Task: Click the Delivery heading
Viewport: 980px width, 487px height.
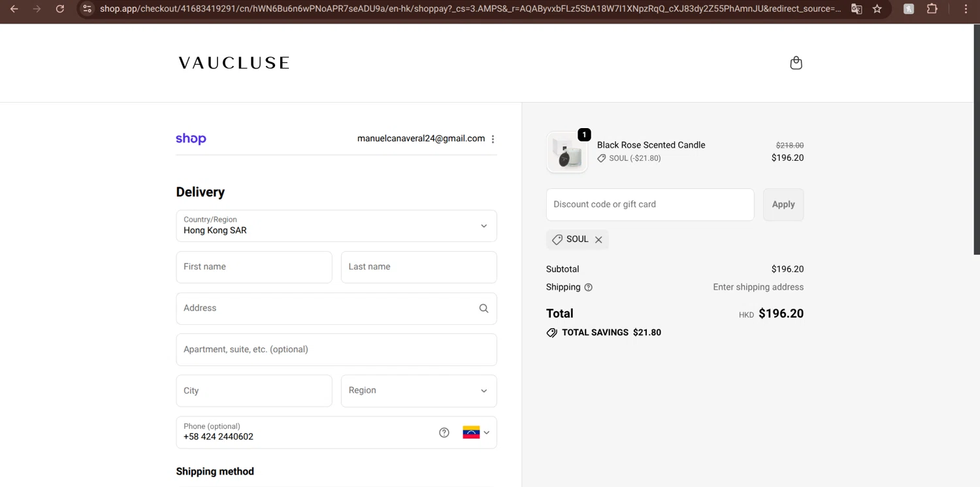Action: pos(201,192)
